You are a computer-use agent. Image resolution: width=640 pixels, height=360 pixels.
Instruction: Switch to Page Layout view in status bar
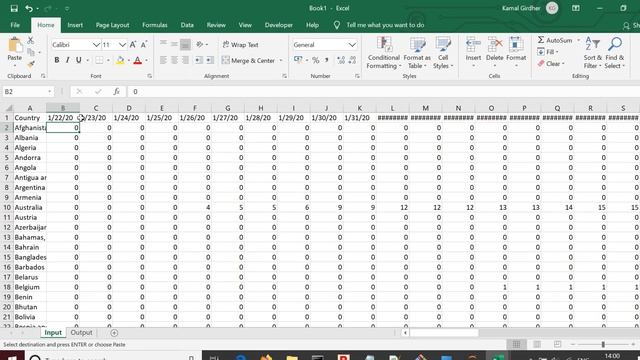click(537, 344)
